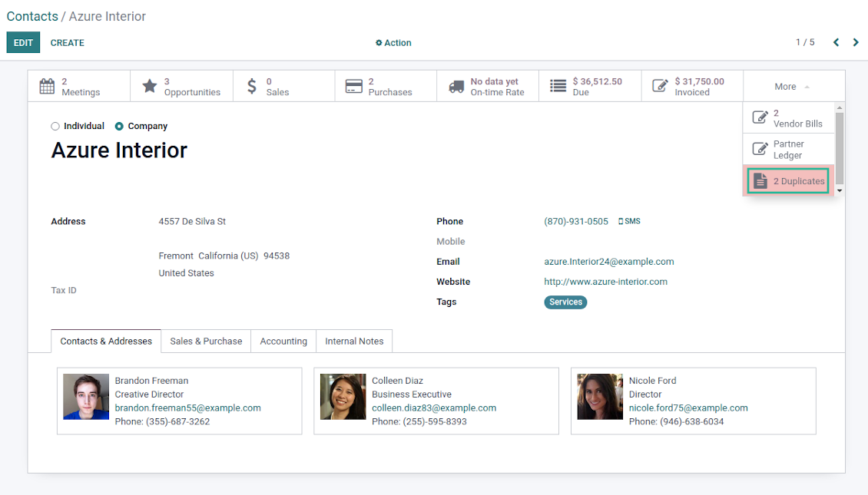Open the Action dropdown menu
The width and height of the screenshot is (868, 495).
(x=393, y=43)
